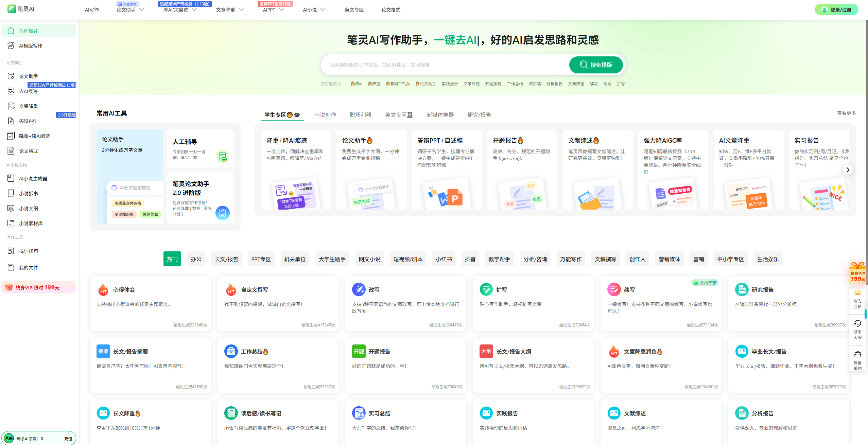
Task: Switch to the 新媒体神器 tab
Action: (440, 115)
